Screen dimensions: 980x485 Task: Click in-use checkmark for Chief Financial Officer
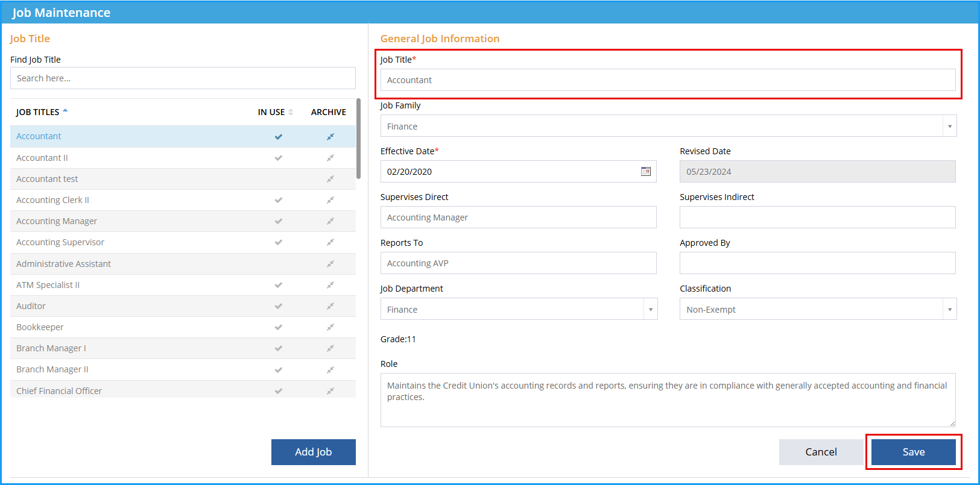279,391
